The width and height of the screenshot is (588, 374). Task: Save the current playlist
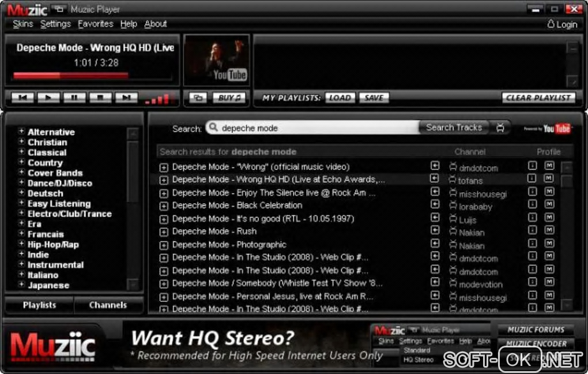(x=374, y=98)
